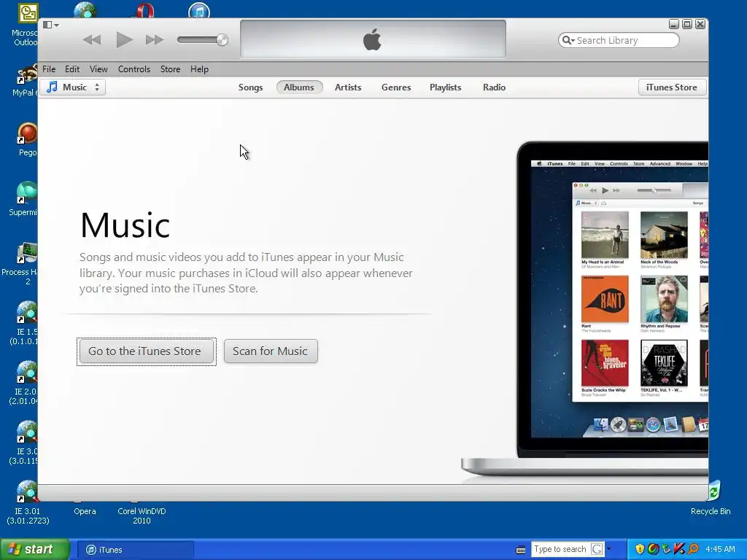Maximize the iTunes window
This screenshot has width=747, height=560.
687,24
